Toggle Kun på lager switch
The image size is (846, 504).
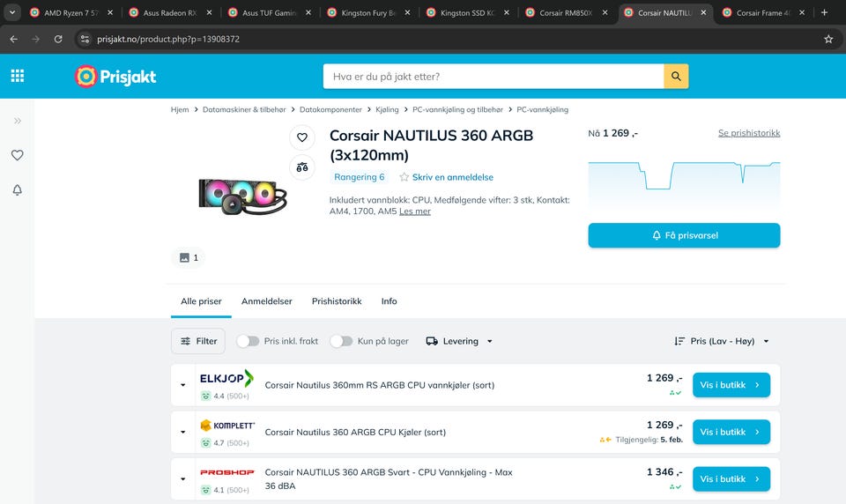pyautogui.click(x=341, y=341)
